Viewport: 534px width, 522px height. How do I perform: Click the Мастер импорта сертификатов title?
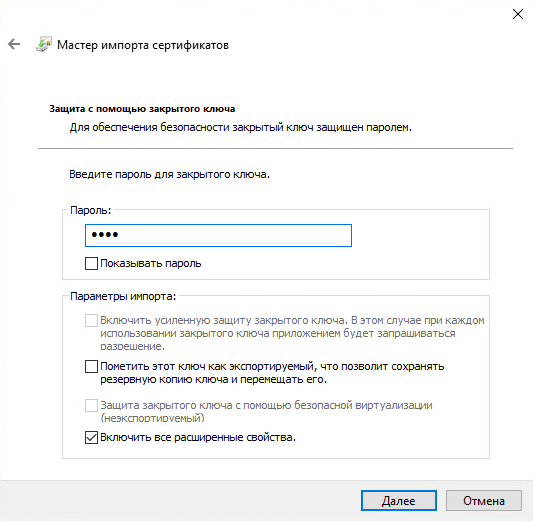point(143,45)
